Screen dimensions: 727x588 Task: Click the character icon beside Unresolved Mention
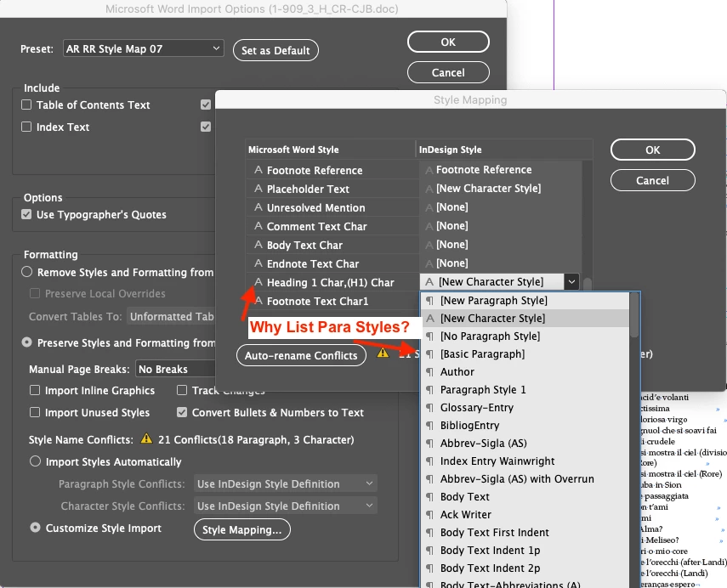point(258,207)
